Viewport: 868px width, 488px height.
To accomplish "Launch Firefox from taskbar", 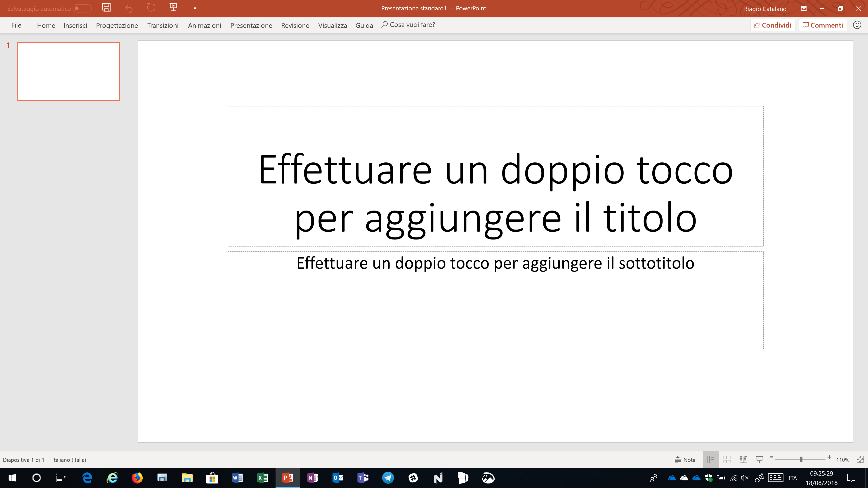I will click(x=137, y=478).
